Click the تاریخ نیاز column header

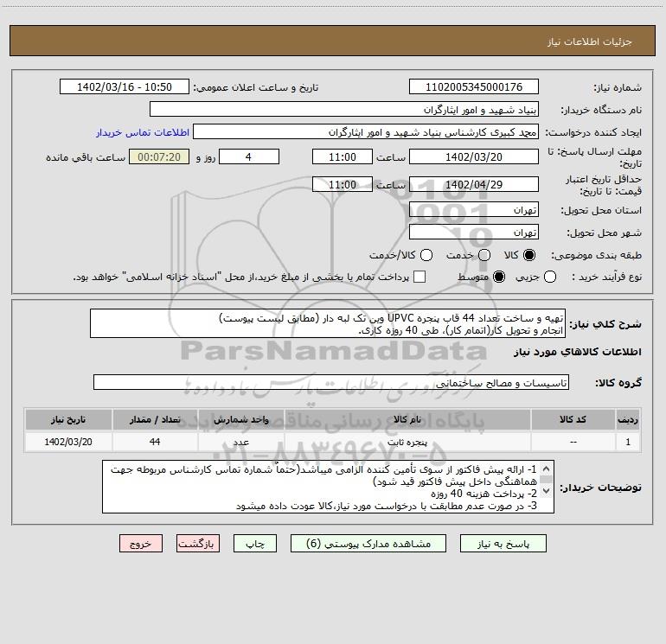(68, 419)
